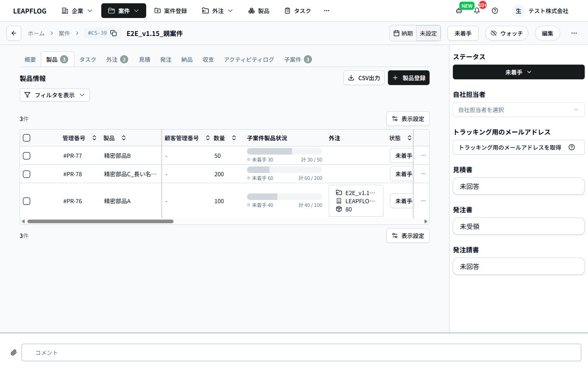Viewport: 588px width, 368px height.
Task: Toggle the ウォッチ watch button
Action: pyautogui.click(x=506, y=33)
